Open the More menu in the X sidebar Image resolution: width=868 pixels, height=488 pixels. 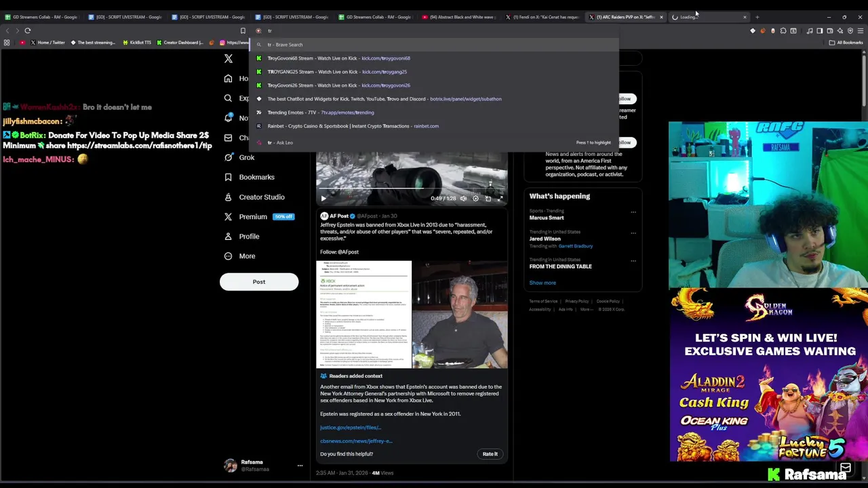(x=239, y=256)
